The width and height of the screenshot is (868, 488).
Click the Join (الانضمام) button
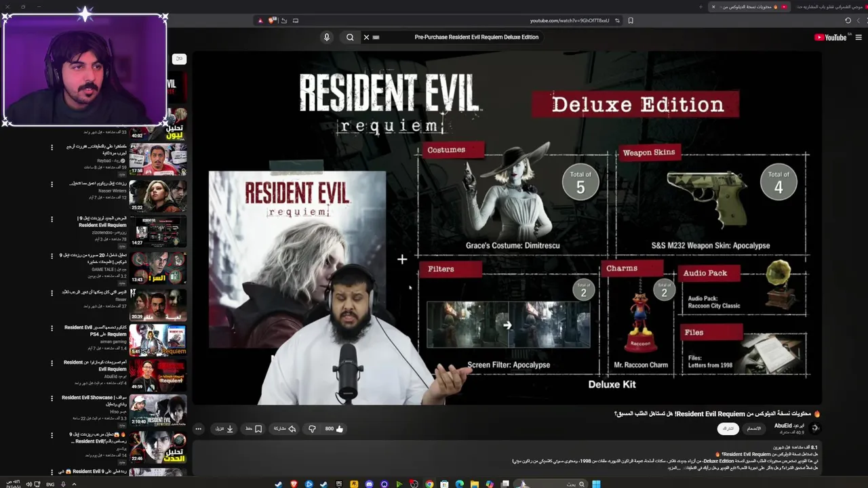[x=754, y=428]
